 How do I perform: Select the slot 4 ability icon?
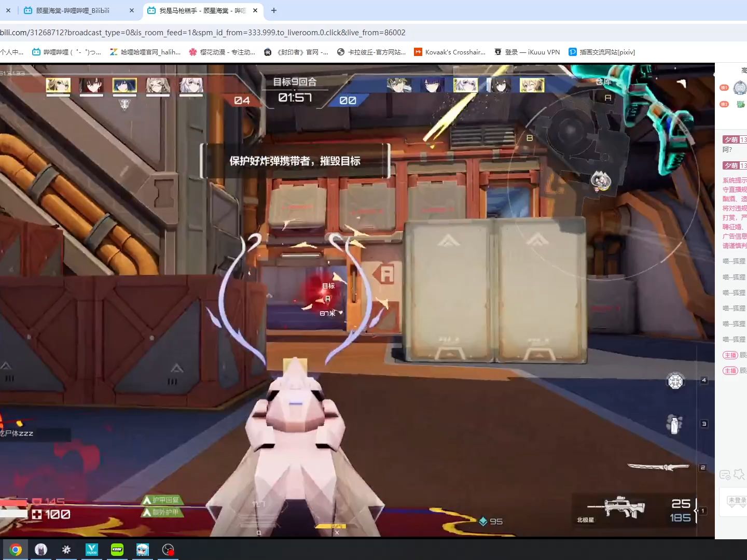point(675,381)
